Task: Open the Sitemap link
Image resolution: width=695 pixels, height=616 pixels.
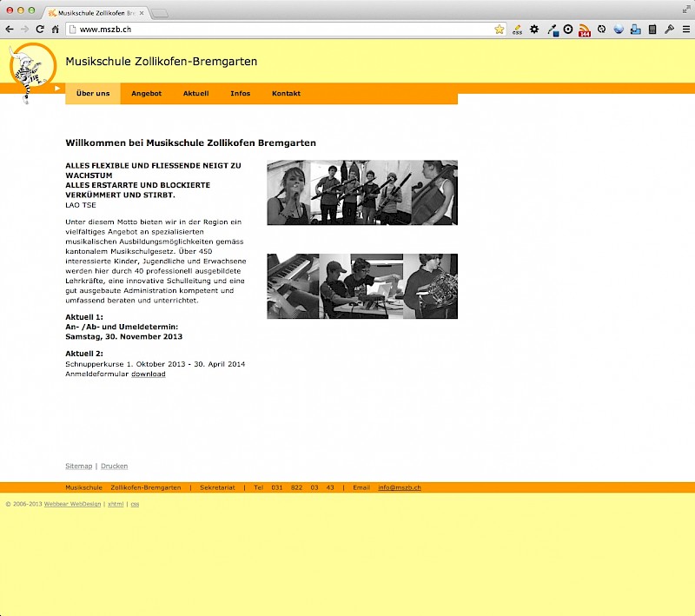Action: click(78, 467)
